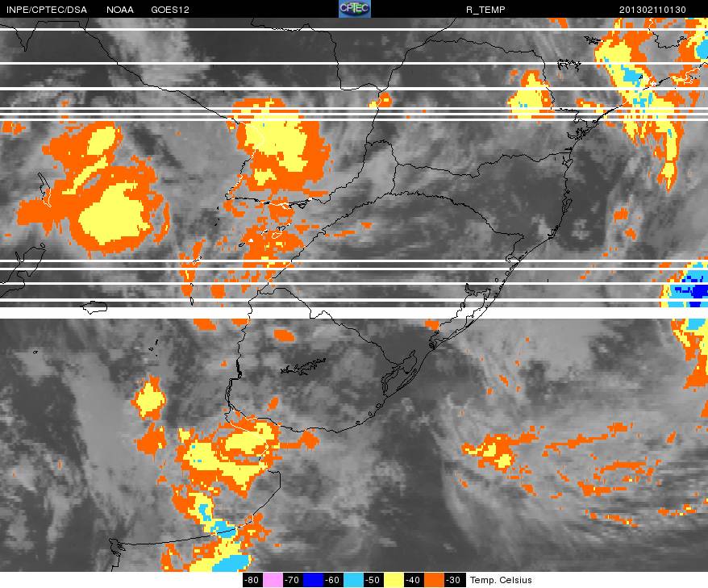Click the 201302110130 timestamp

pyautogui.click(x=652, y=10)
